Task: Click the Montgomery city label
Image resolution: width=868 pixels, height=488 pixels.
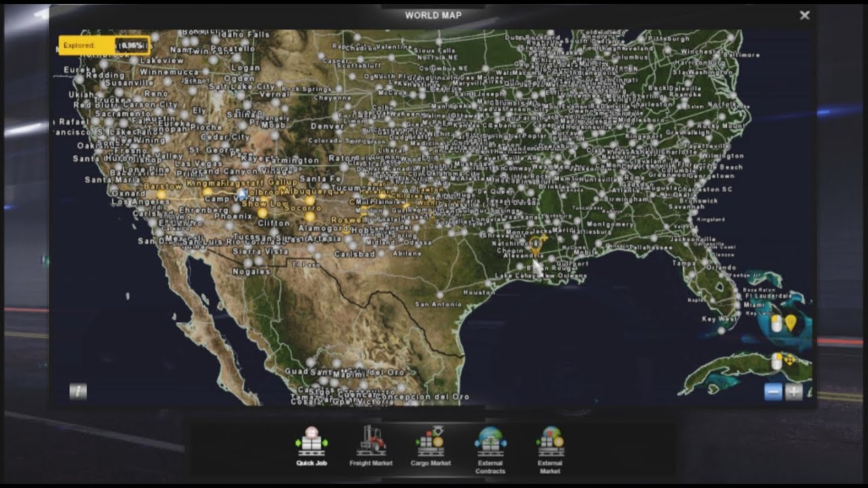Action: pyautogui.click(x=610, y=224)
